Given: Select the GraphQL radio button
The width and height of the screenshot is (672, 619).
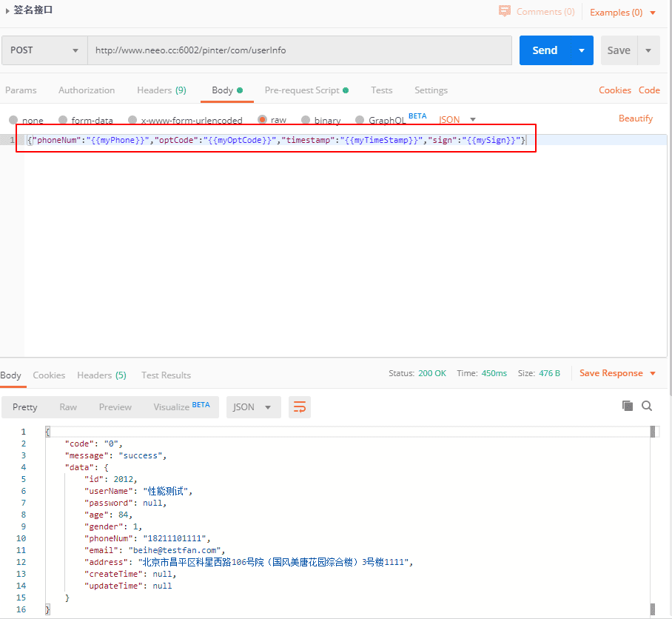Looking at the screenshot, I should click(x=360, y=120).
